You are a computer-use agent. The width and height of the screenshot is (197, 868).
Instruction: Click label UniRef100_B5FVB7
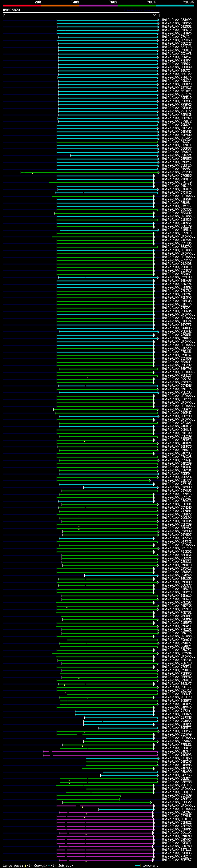(x=177, y=860)
